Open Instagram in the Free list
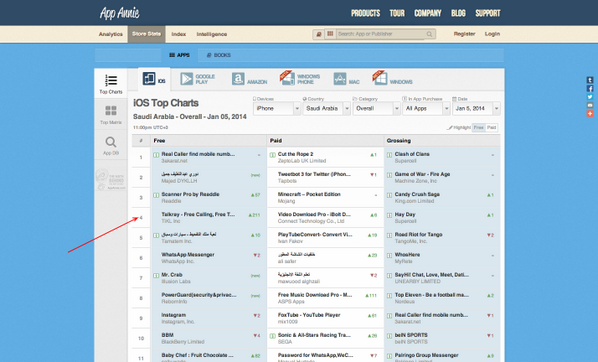Viewport: 598px width, 362px height. [174, 315]
